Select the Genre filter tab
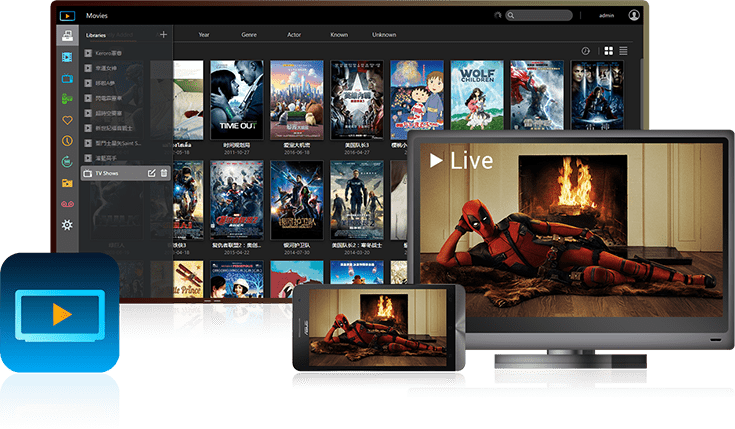The height and width of the screenshot is (429, 735). point(249,34)
